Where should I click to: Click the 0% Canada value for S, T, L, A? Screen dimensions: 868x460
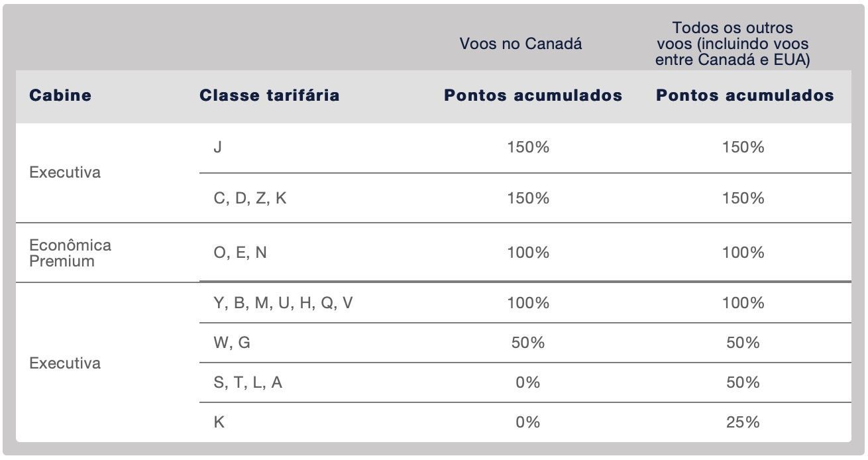coord(528,382)
